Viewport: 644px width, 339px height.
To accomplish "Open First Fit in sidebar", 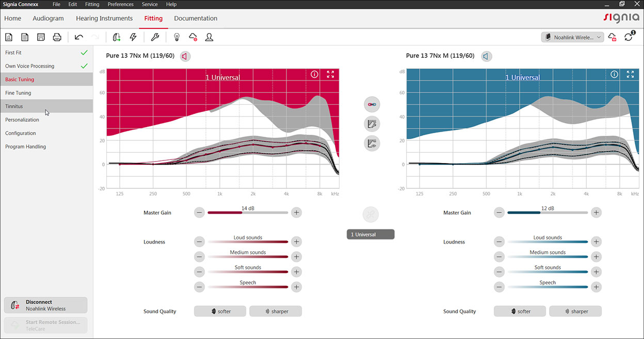I will point(46,53).
